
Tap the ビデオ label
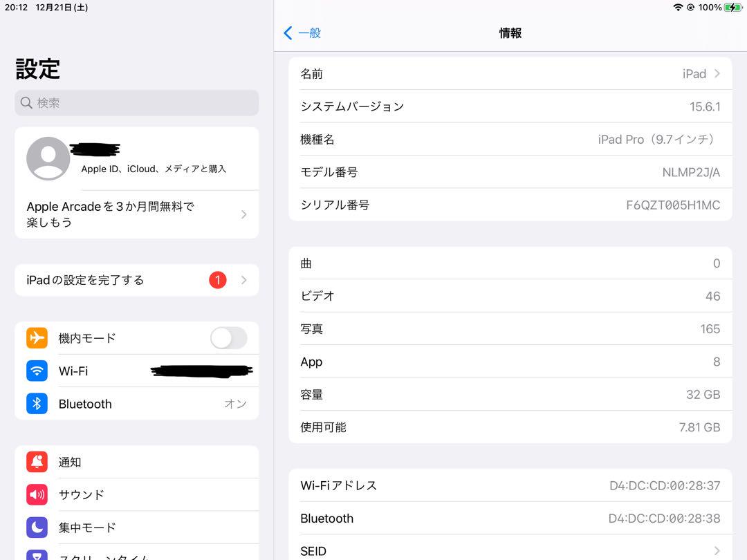(317, 296)
